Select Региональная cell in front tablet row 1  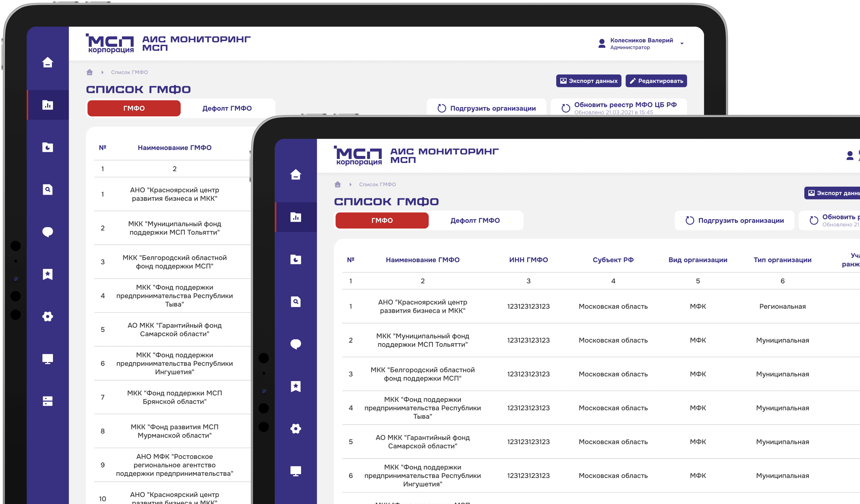(x=782, y=306)
